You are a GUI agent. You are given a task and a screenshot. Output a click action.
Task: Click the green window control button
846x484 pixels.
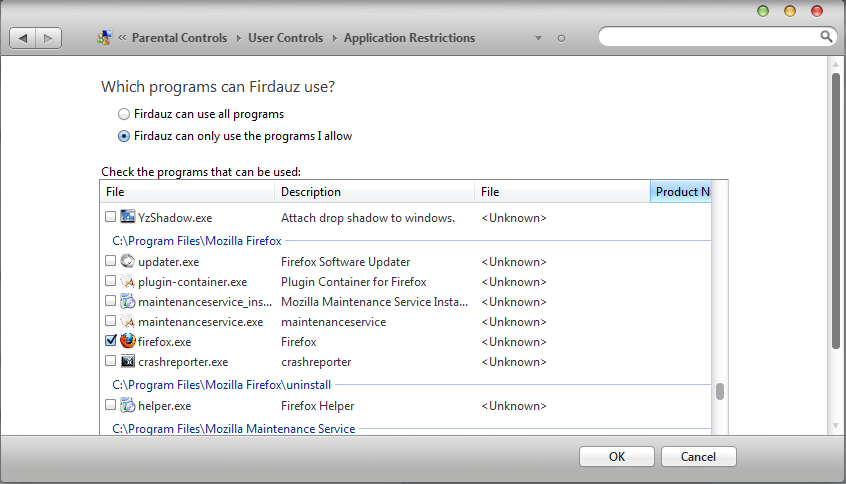click(x=763, y=11)
